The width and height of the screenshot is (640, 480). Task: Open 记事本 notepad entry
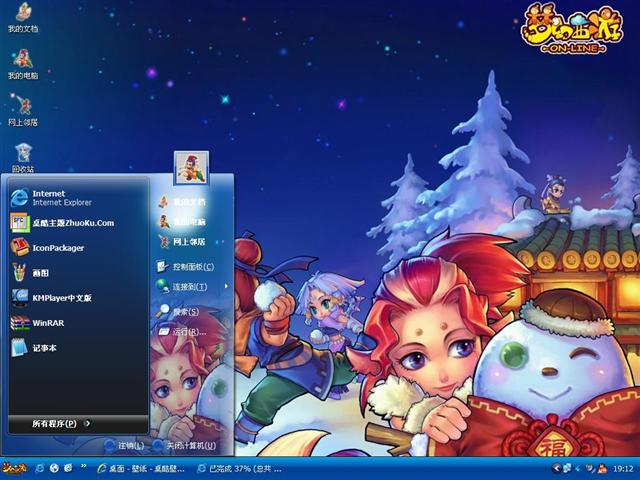tap(78, 348)
